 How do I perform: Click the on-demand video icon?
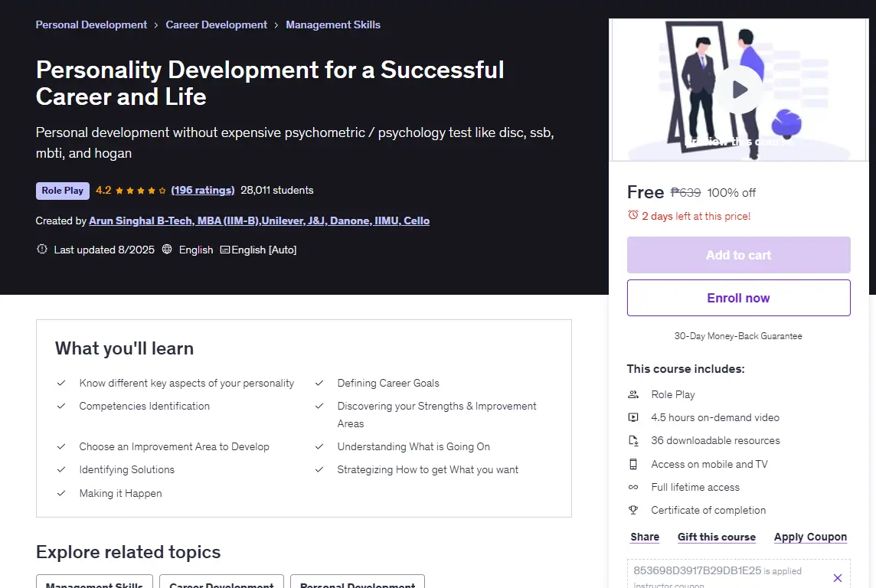coord(633,417)
